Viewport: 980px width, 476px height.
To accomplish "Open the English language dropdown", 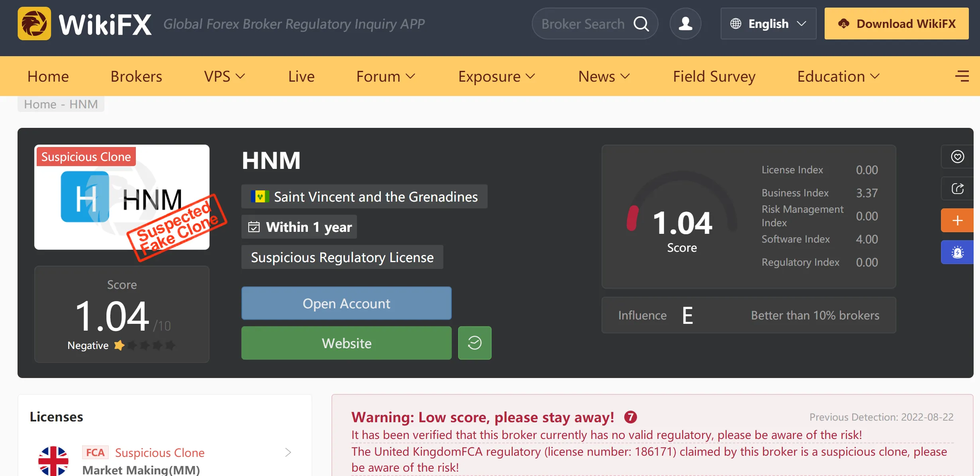I will pos(768,24).
